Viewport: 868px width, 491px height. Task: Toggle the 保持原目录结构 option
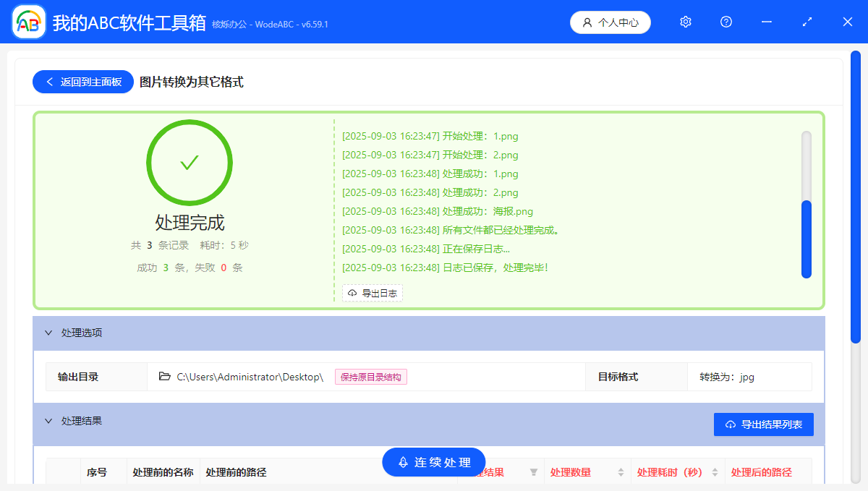coord(370,376)
